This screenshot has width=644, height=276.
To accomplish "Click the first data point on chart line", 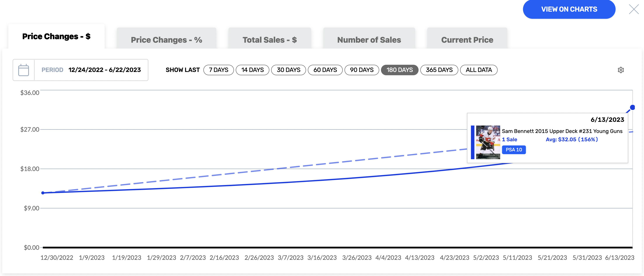I will [x=43, y=193].
